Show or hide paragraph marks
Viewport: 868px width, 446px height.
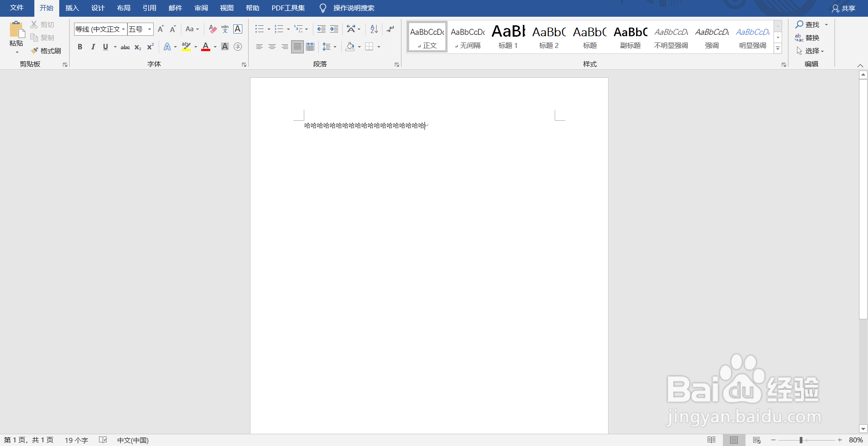click(391, 29)
